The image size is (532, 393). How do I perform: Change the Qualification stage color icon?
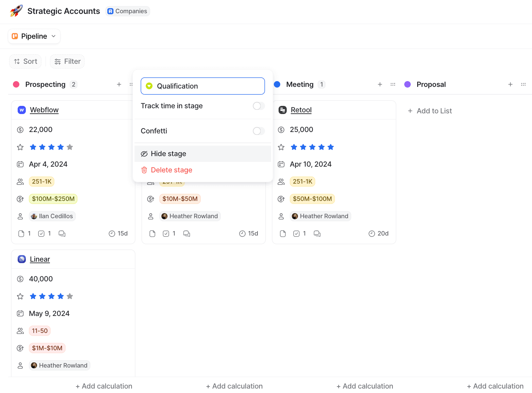(149, 86)
